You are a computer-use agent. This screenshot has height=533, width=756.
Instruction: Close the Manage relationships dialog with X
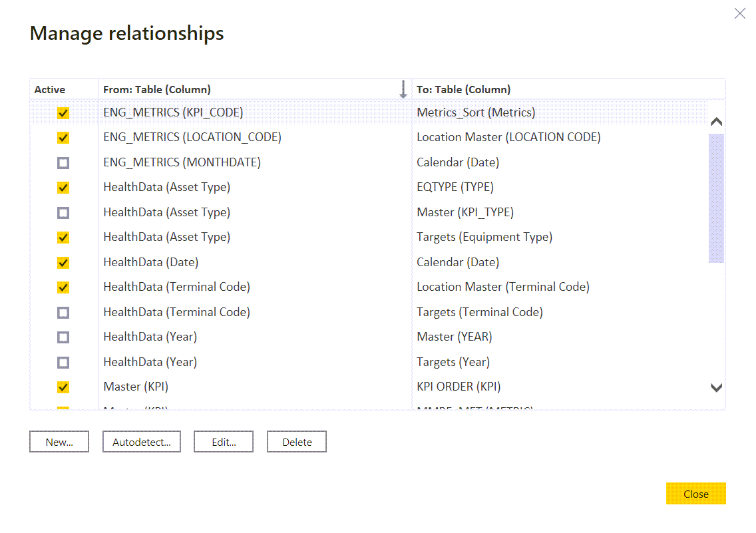coord(739,13)
